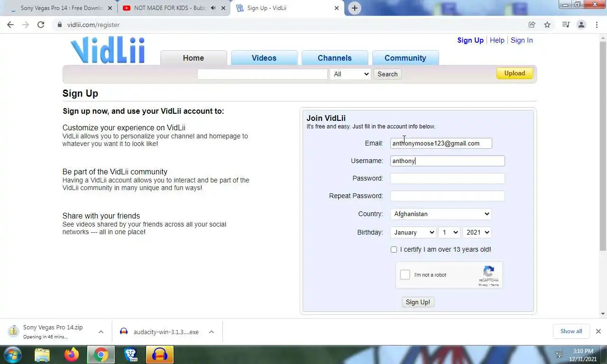Bookmark this page with the star icon
Viewport: 607px width, 364px height.
tap(547, 25)
